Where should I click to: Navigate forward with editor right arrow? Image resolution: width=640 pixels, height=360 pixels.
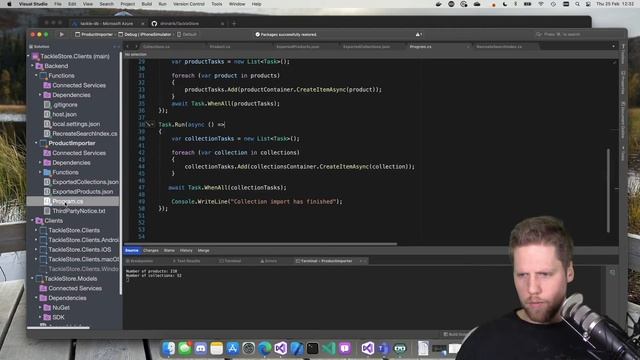[136, 47]
